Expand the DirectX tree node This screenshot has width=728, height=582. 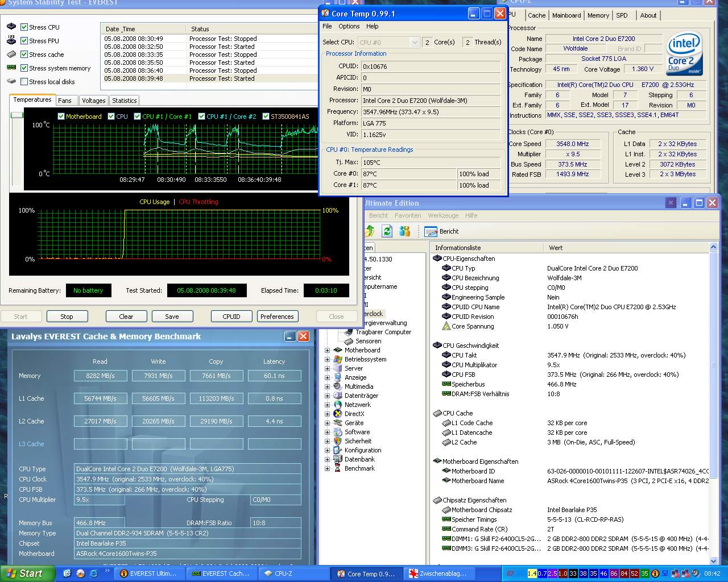pyautogui.click(x=328, y=414)
